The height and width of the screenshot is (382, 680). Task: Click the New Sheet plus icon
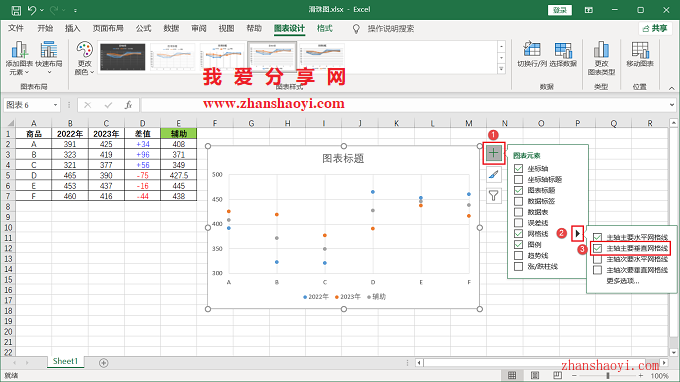(103, 363)
